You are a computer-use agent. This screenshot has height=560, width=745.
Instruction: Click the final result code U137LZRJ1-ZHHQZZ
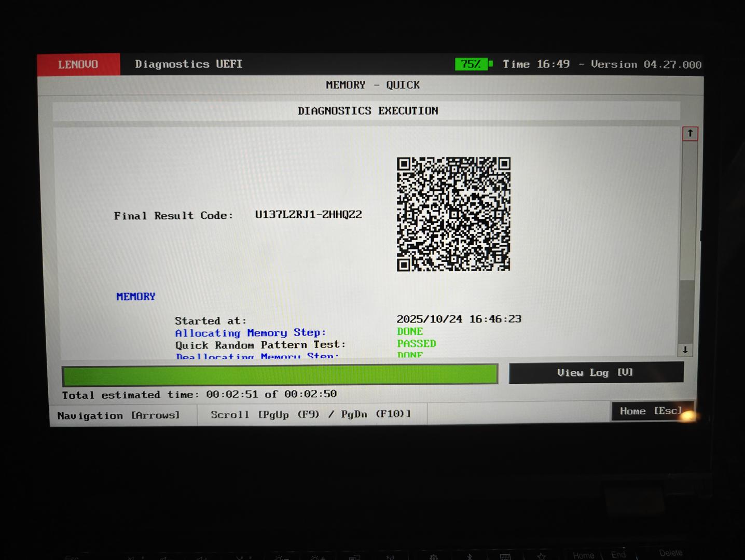click(308, 215)
